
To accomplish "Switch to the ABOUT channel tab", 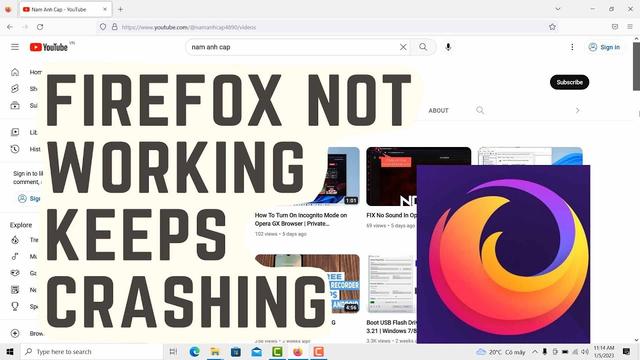I will click(x=438, y=111).
